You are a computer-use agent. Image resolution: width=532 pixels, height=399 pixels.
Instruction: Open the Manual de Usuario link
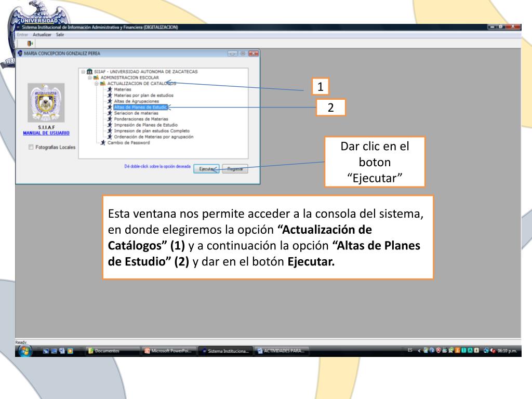(x=46, y=133)
